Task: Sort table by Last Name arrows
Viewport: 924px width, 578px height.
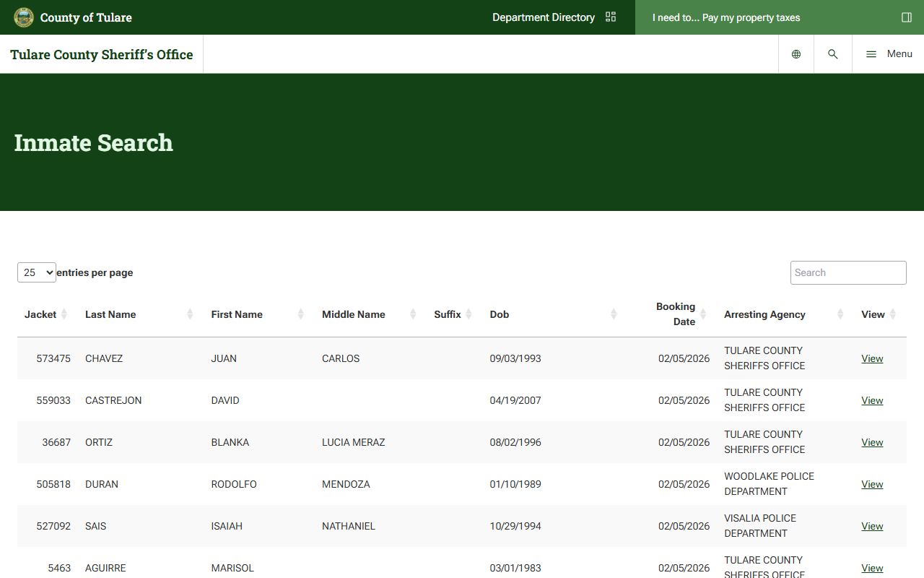Action: (x=190, y=314)
